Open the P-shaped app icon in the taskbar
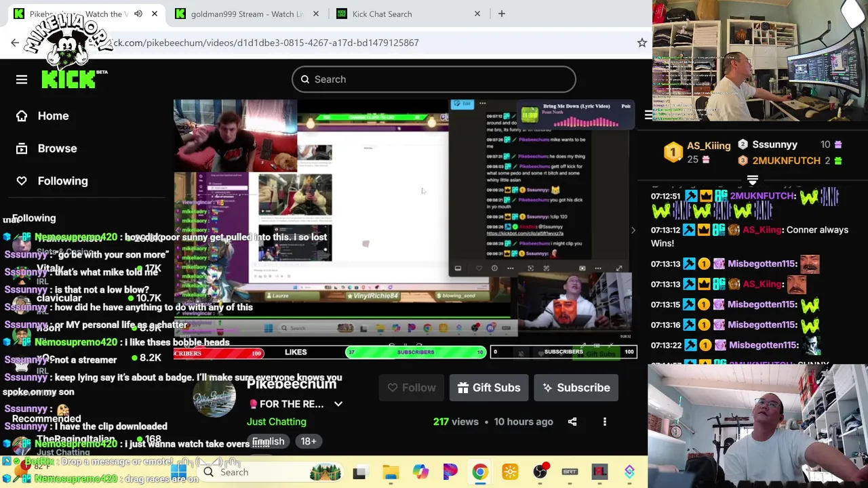 pos(450,472)
